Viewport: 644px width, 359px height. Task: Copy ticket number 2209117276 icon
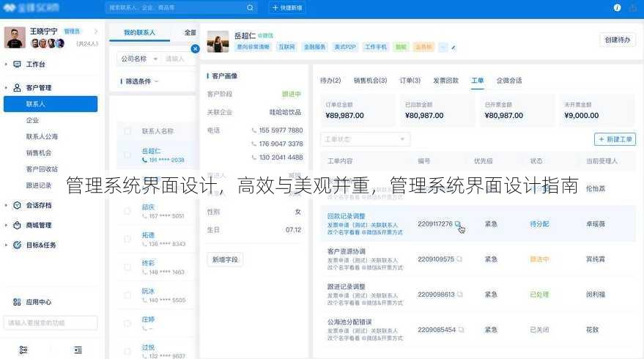click(x=458, y=224)
